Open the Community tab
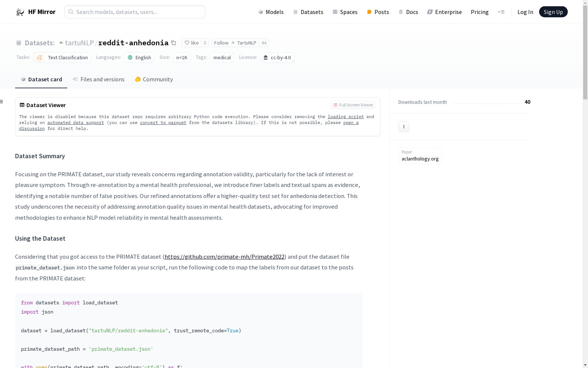588x368 pixels. pyautogui.click(x=154, y=79)
